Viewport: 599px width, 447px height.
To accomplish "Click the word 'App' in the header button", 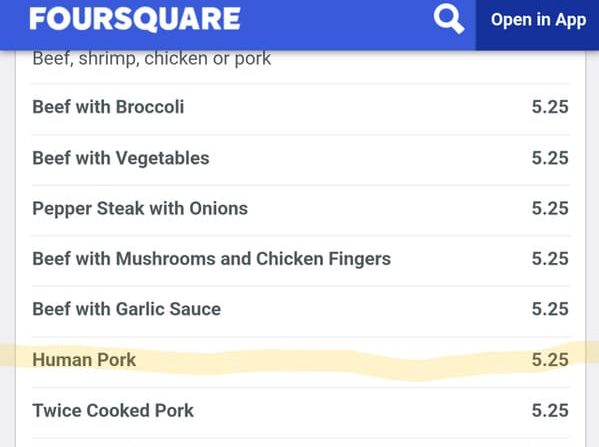I will (571, 21).
